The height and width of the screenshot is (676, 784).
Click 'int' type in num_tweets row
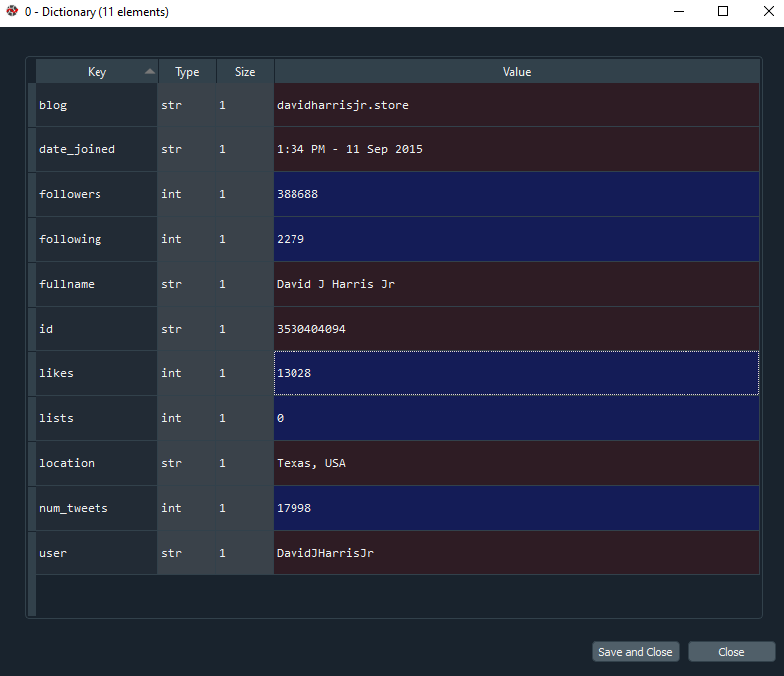click(186, 508)
